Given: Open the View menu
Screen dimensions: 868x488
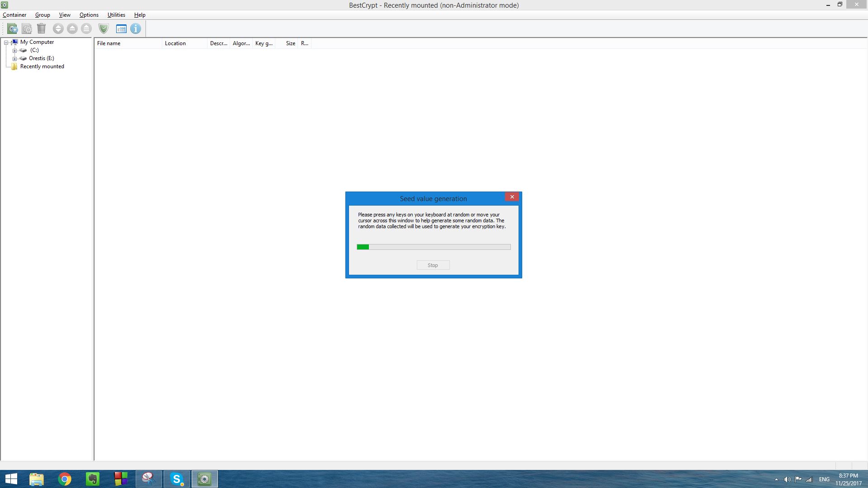Looking at the screenshot, I should [x=65, y=15].
